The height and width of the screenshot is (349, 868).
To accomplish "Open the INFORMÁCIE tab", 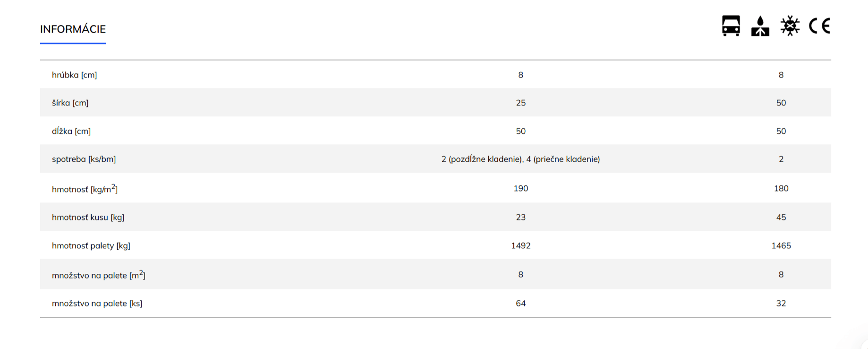I will pyautogui.click(x=73, y=29).
